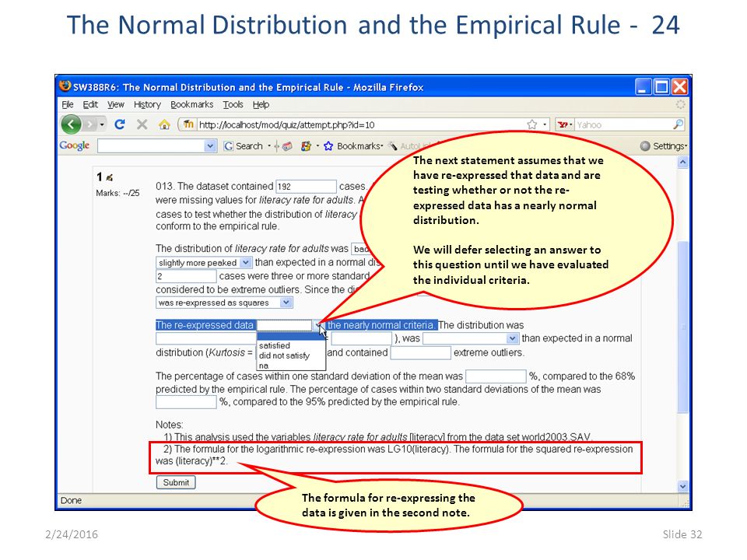Open dropdown before 'than expected in a normal'
Image resolution: width=747 pixels, height=560 pixels.
tap(471, 338)
